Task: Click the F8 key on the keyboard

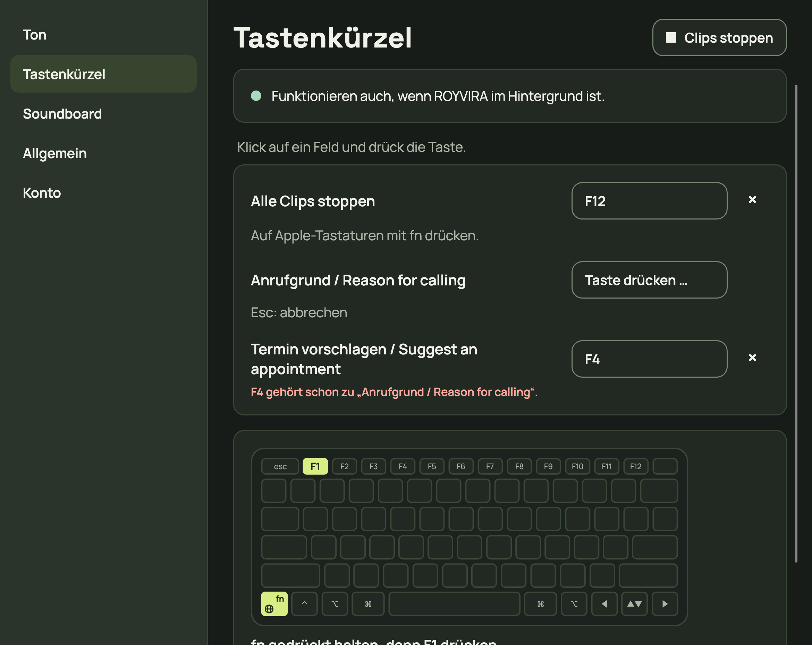Action: tap(519, 467)
